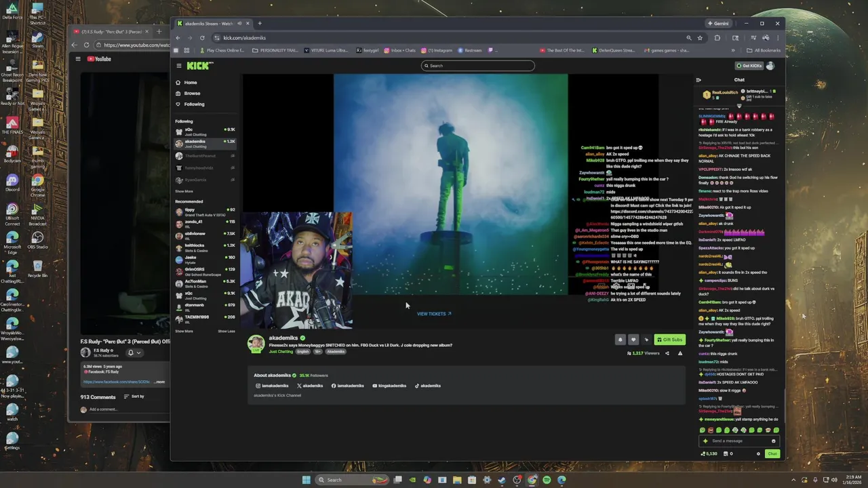
Task: Click the share stream icon
Action: click(x=667, y=353)
